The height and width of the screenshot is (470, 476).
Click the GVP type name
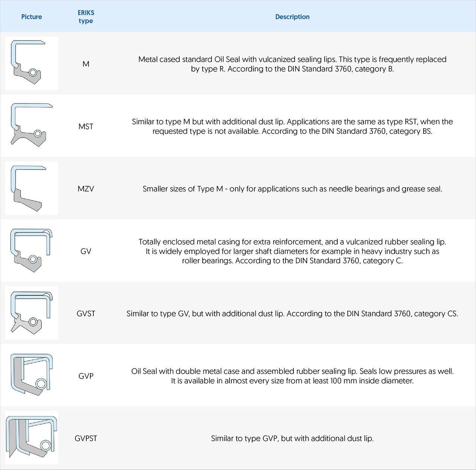tap(86, 376)
